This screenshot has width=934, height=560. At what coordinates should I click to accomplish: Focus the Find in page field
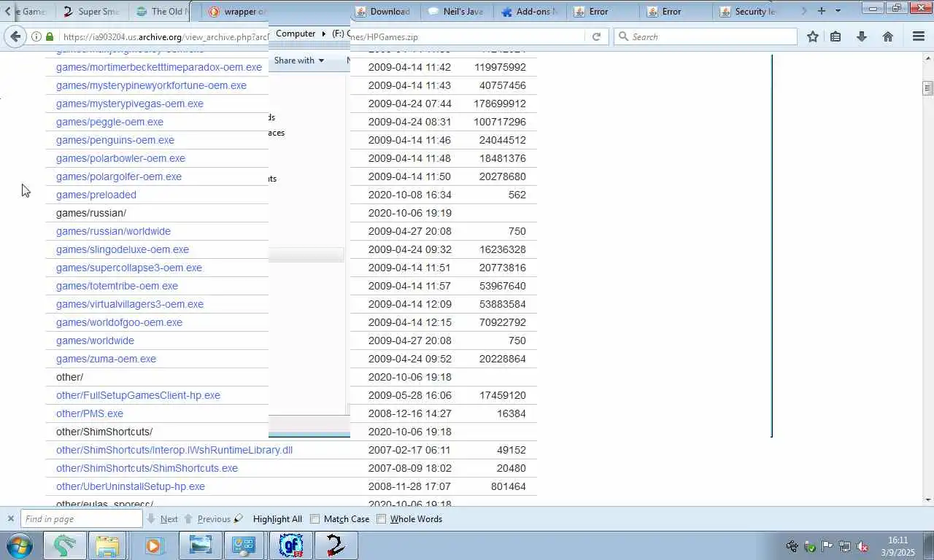click(x=81, y=519)
